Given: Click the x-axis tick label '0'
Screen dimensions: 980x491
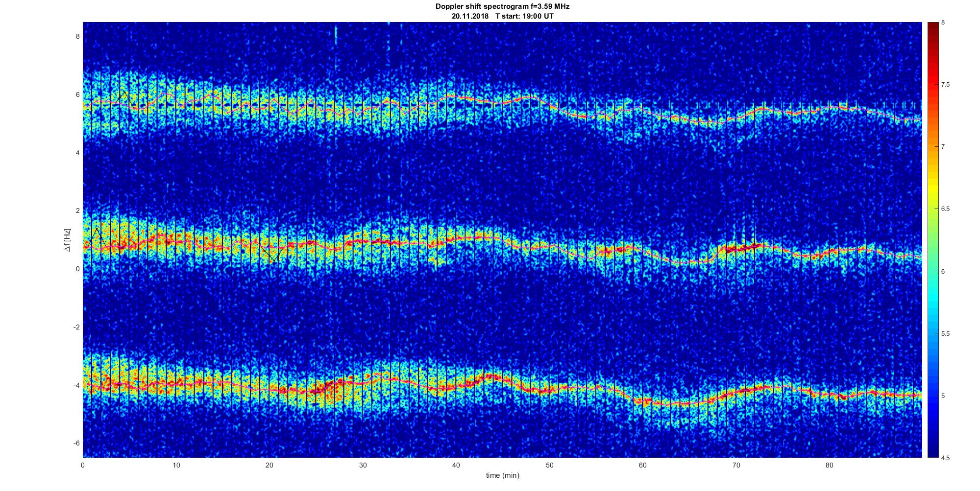Looking at the screenshot, I should click(x=83, y=465).
